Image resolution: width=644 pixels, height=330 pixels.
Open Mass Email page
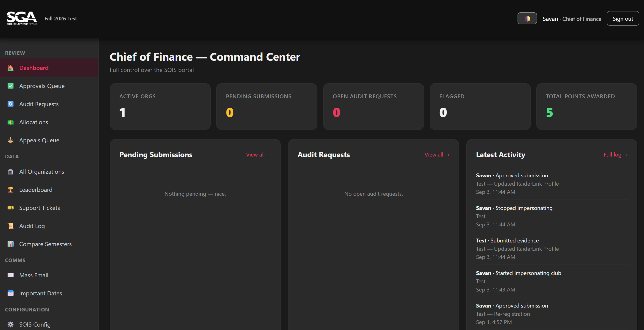pos(49,275)
